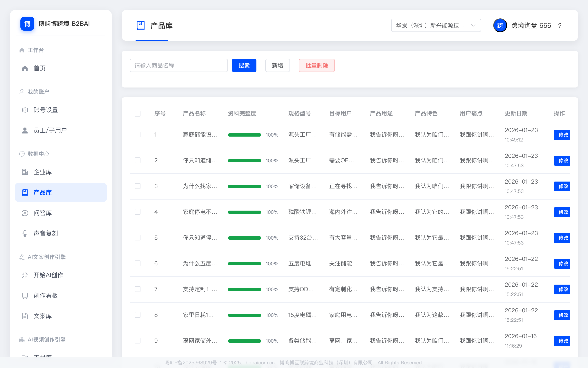Screen dimensions: 588x368
Task: Open 声音复刻 in the sidebar
Action: (61, 233)
